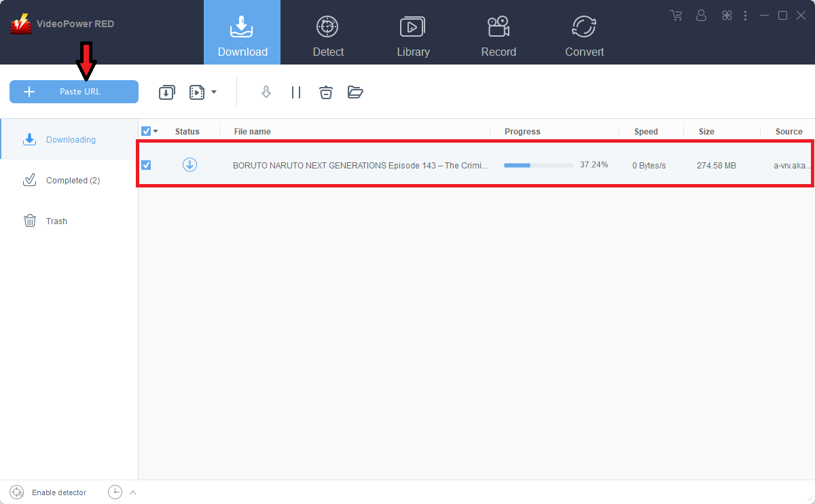The height and width of the screenshot is (504, 815).
Task: Click the shopping cart icon
Action: pyautogui.click(x=676, y=15)
